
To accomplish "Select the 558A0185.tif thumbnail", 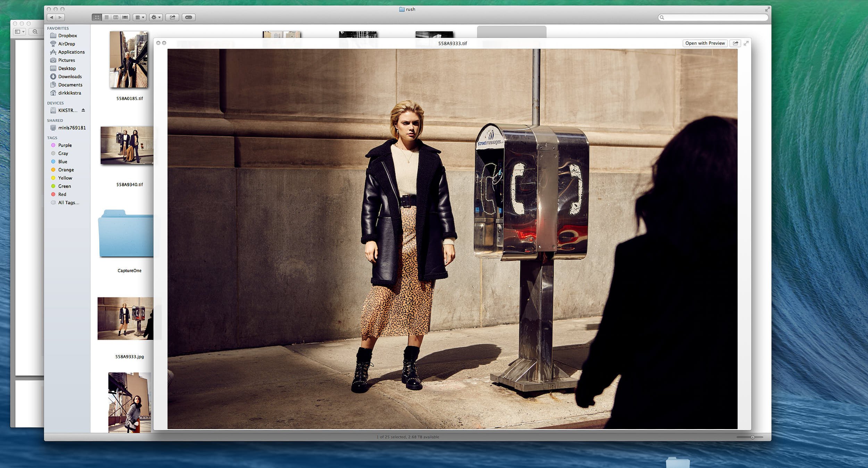I will pyautogui.click(x=129, y=60).
